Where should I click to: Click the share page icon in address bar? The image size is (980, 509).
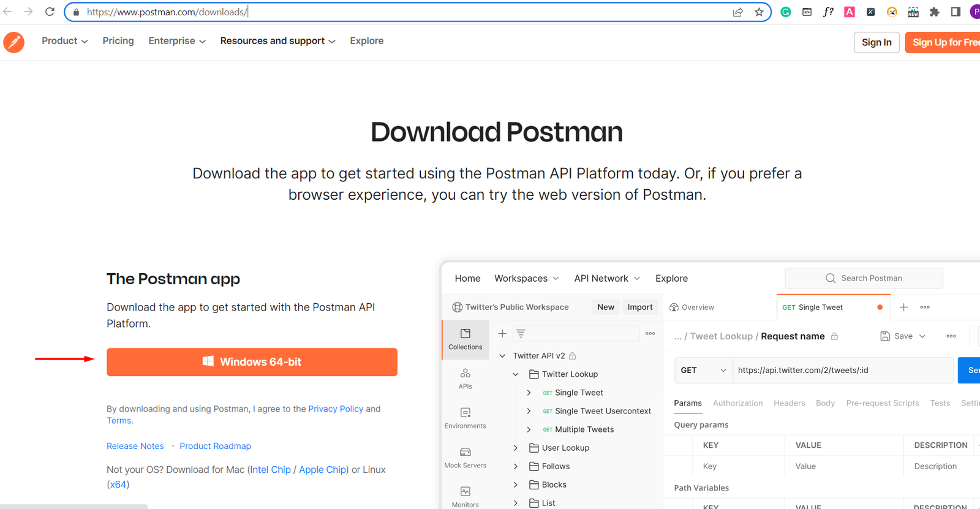[x=737, y=12]
